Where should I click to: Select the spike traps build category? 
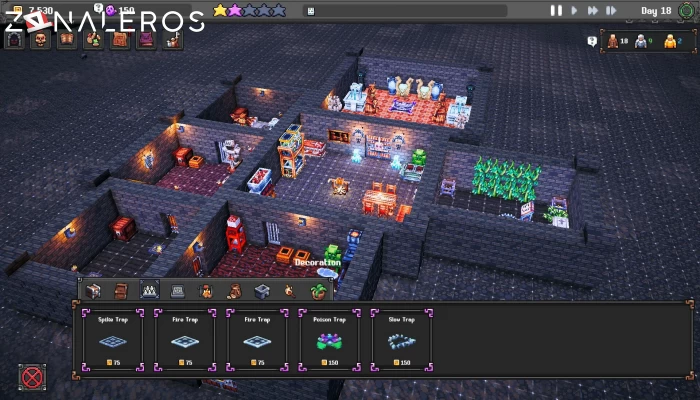150,290
